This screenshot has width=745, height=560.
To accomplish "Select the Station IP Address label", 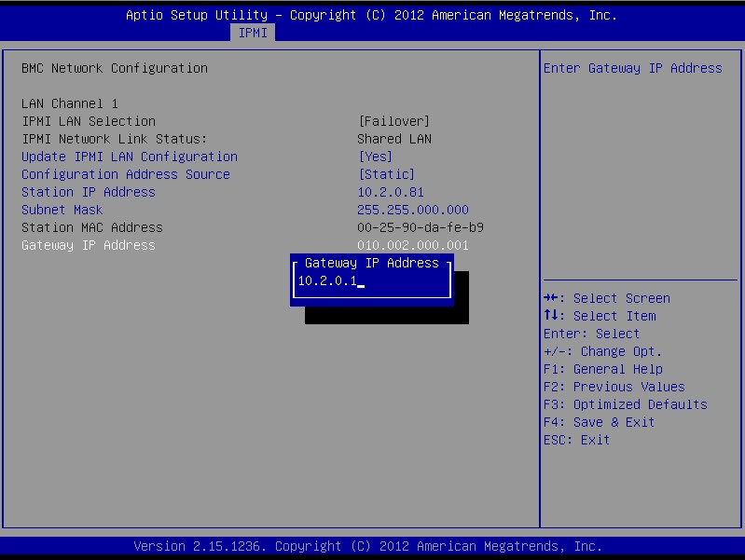I will (x=89, y=192).
